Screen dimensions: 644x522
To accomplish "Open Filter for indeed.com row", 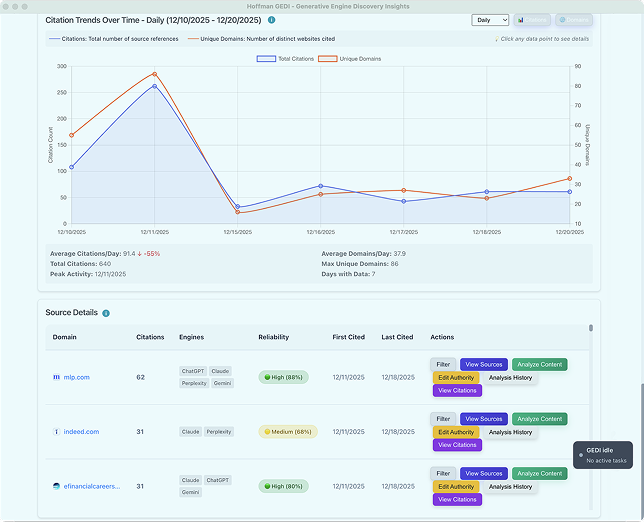I will 443,419.
